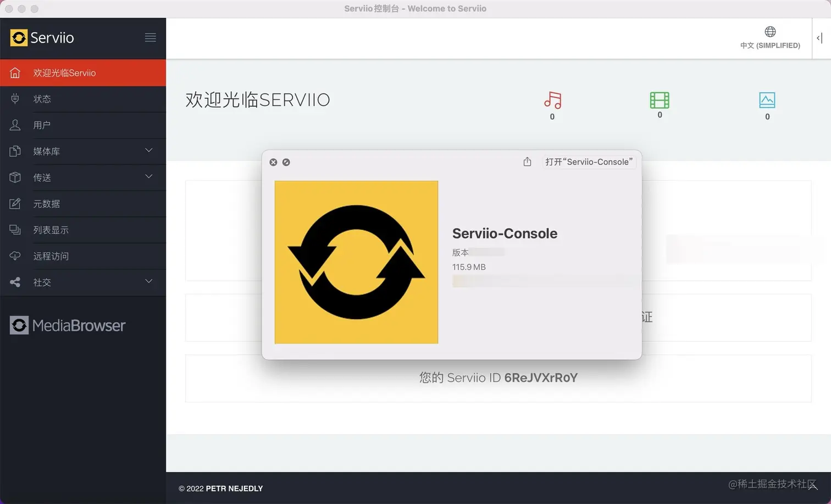
Task: Close the Serviio-Console preview popup
Action: pos(273,162)
